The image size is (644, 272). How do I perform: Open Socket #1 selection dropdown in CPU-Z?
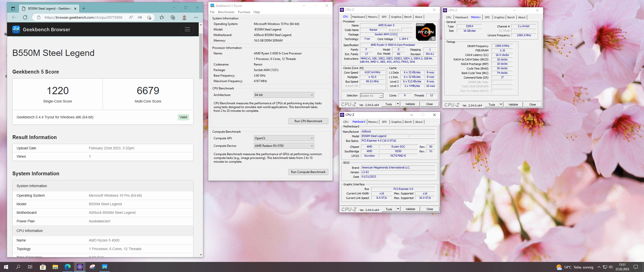[372, 96]
